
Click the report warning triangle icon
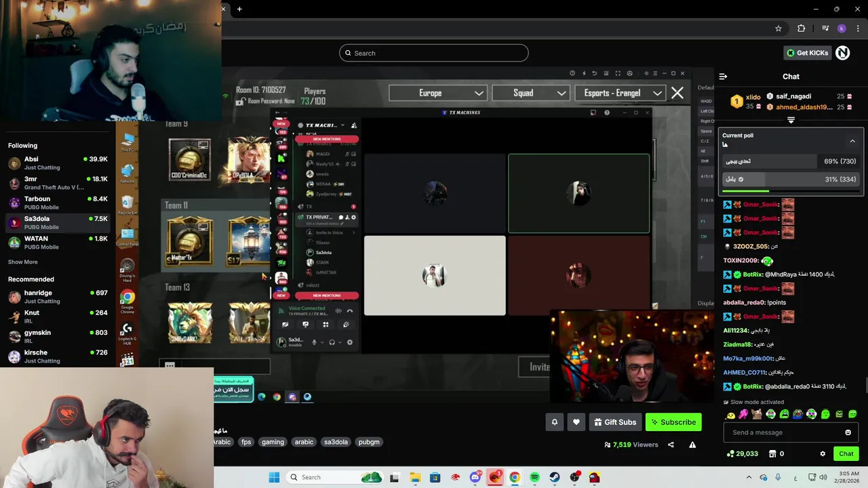pyautogui.click(x=692, y=445)
